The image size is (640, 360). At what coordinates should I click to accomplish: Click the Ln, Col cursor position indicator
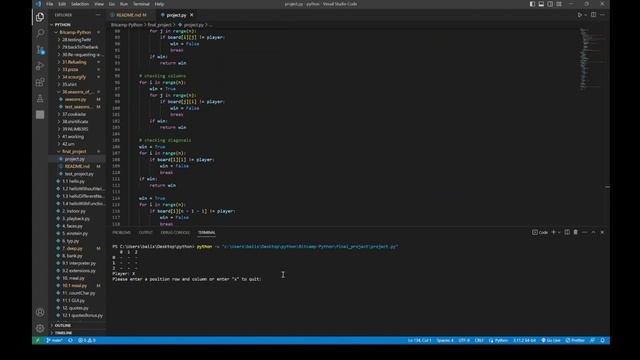pyautogui.click(x=420, y=340)
